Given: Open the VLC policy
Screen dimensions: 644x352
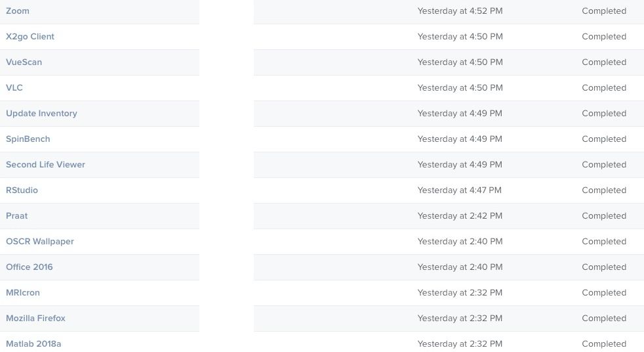Looking at the screenshot, I should tap(14, 87).
